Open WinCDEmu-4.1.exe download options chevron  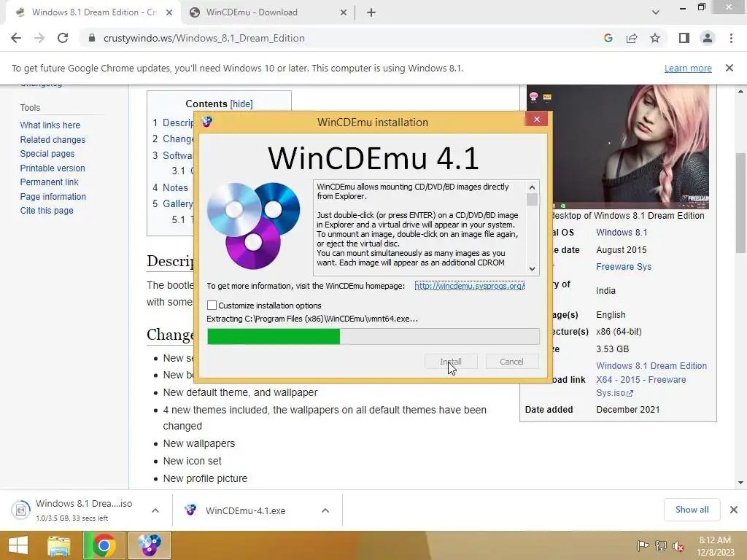[325, 510]
